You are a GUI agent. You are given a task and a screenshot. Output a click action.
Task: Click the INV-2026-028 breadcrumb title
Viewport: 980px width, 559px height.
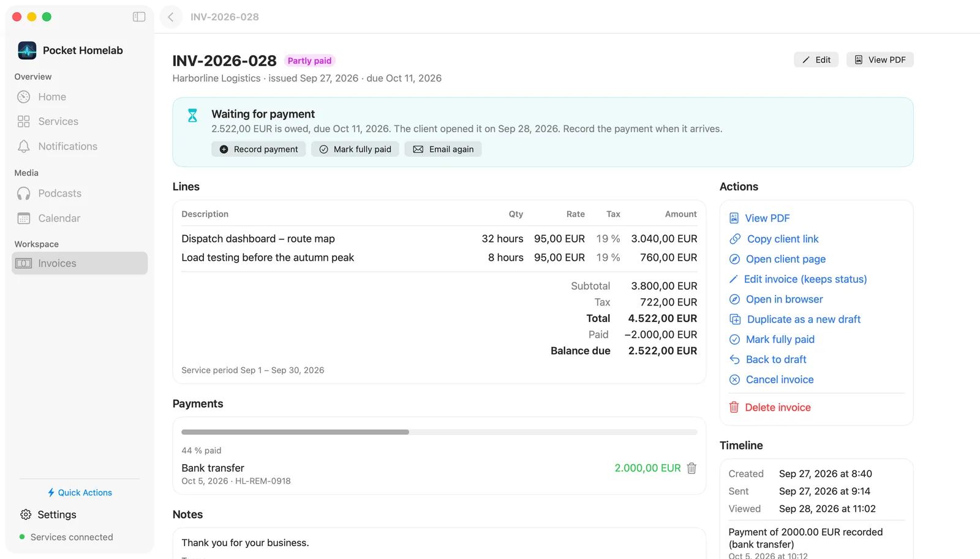coord(224,17)
